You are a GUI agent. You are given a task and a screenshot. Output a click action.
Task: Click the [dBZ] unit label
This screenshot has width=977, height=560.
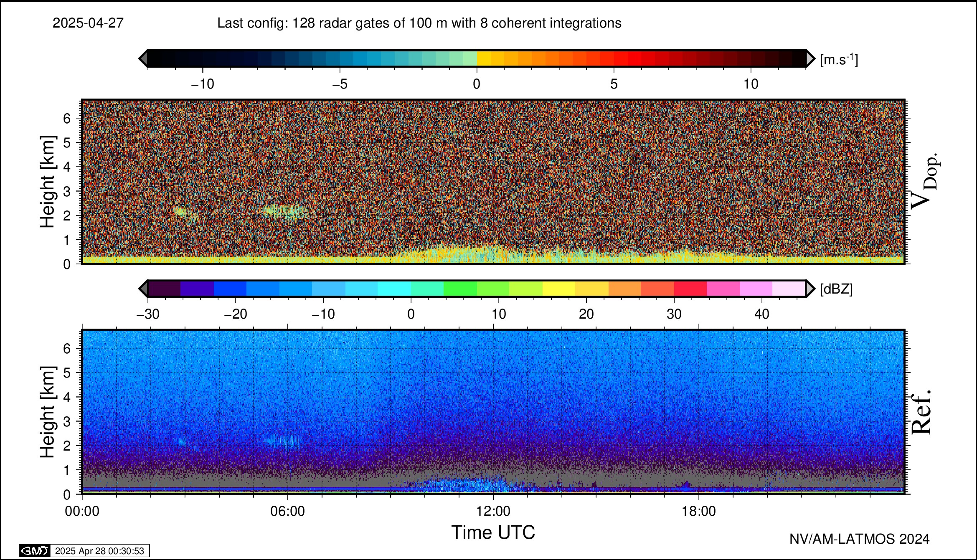(x=836, y=289)
